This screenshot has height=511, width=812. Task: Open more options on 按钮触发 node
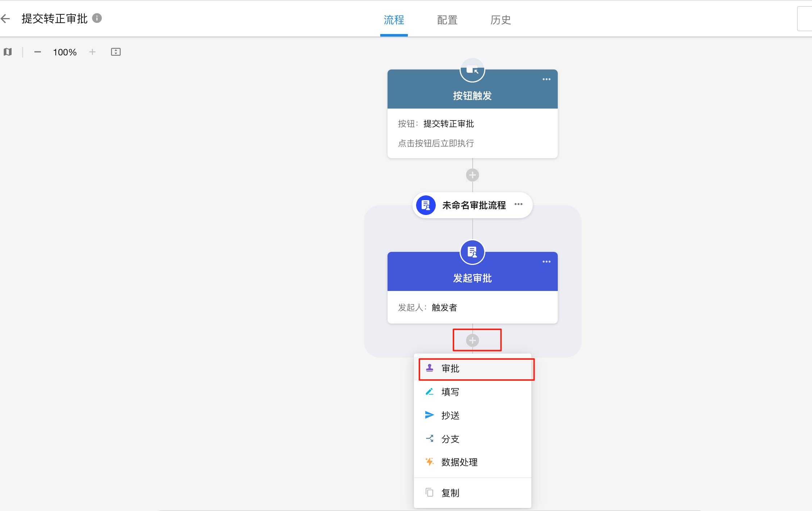point(546,79)
